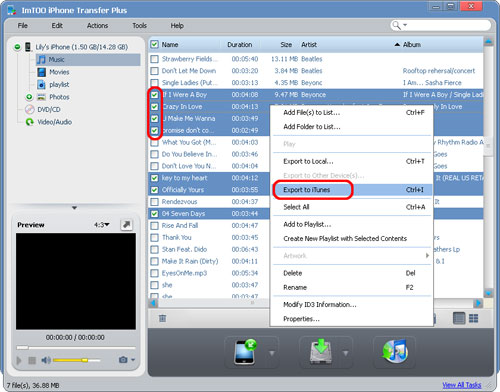Uncheck the Officially Yours checkbox
500x392 pixels.
point(154,190)
